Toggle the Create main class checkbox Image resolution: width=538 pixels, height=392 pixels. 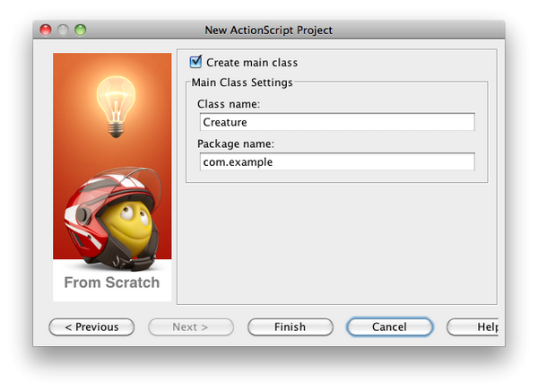pos(196,63)
